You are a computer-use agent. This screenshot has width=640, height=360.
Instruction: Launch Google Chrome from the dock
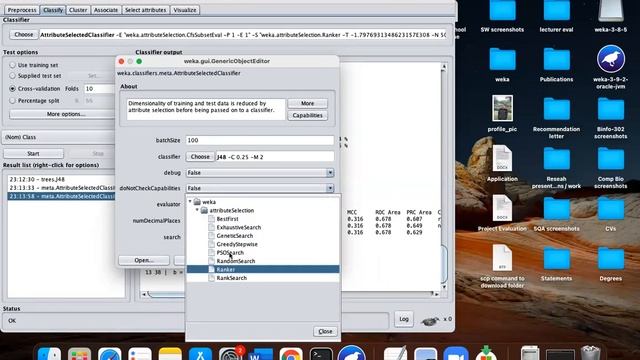point(291,354)
